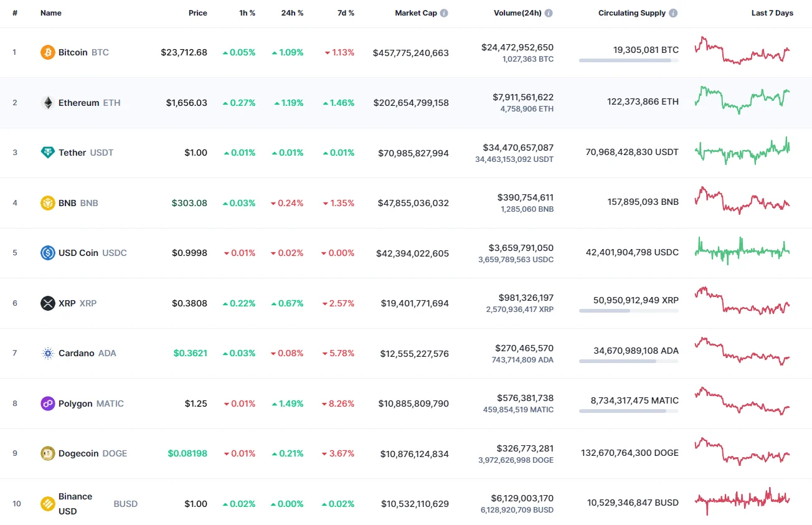
Task: Open the Volume(24h) info tooltip
Action: point(548,12)
